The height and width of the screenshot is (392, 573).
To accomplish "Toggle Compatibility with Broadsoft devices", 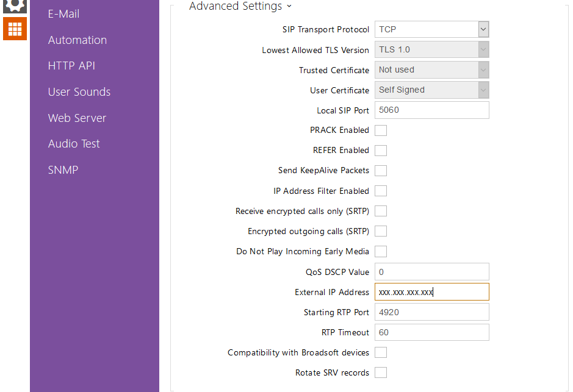I will click(x=381, y=352).
